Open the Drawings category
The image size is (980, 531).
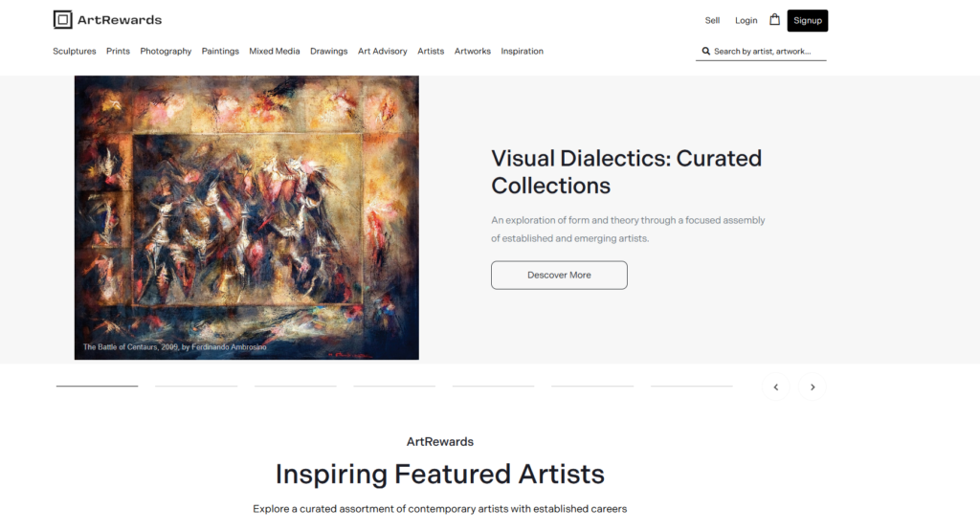point(329,52)
